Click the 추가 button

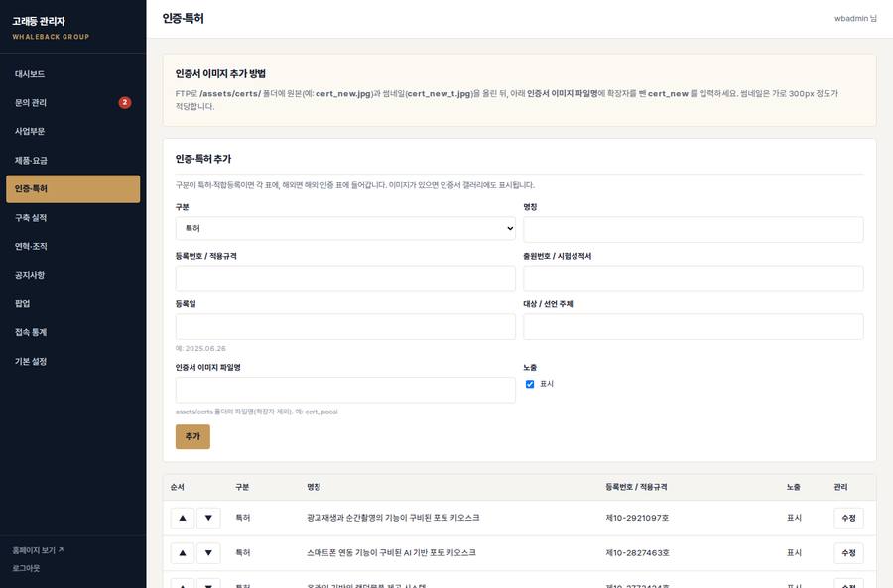point(192,436)
